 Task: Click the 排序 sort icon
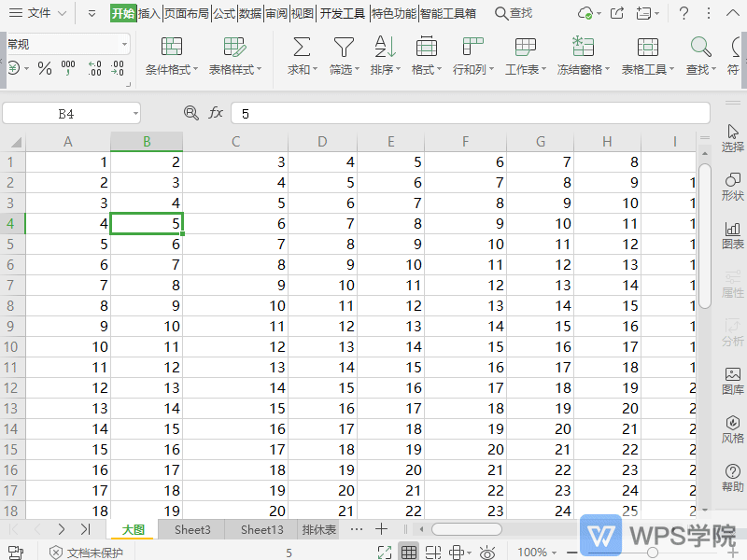(x=384, y=48)
